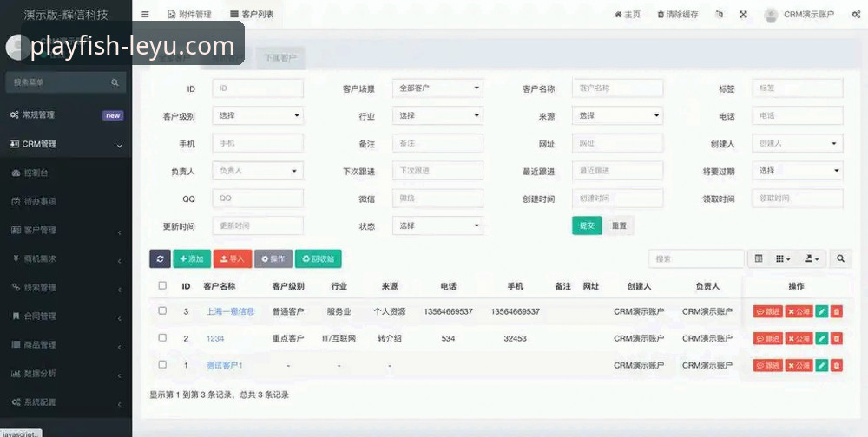The height and width of the screenshot is (437, 868).
Task: Click toggle table view icon beside search
Action: point(759,258)
